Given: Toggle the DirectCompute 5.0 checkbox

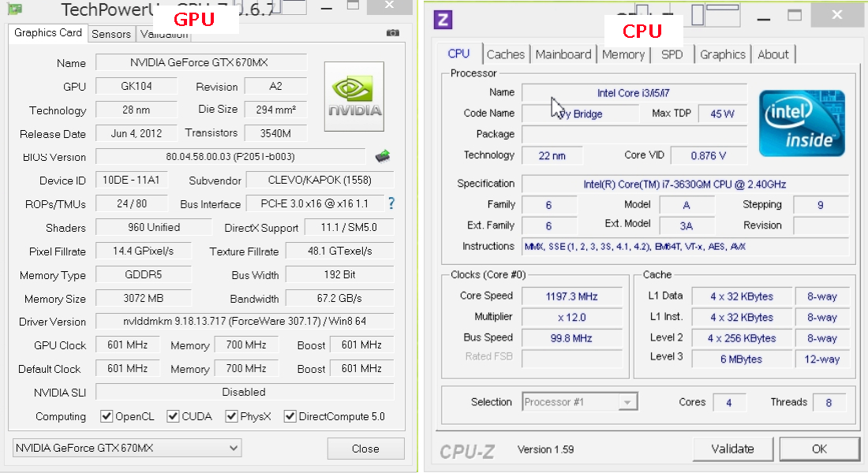Looking at the screenshot, I should tap(290, 416).
